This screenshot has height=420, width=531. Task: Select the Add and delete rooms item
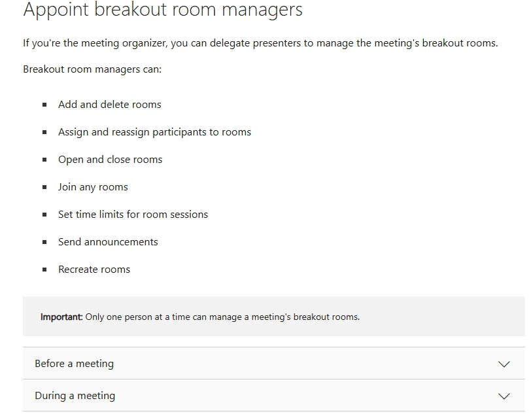tap(110, 104)
